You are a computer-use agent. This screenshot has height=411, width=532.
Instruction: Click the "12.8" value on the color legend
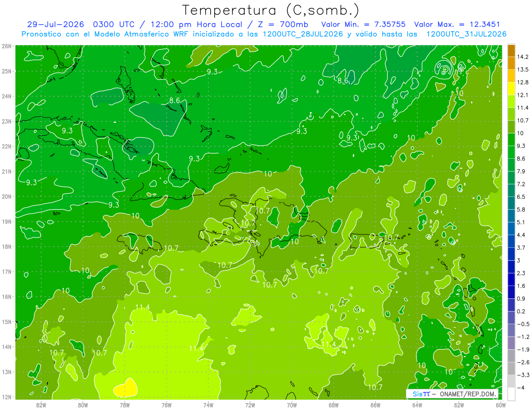tap(523, 82)
